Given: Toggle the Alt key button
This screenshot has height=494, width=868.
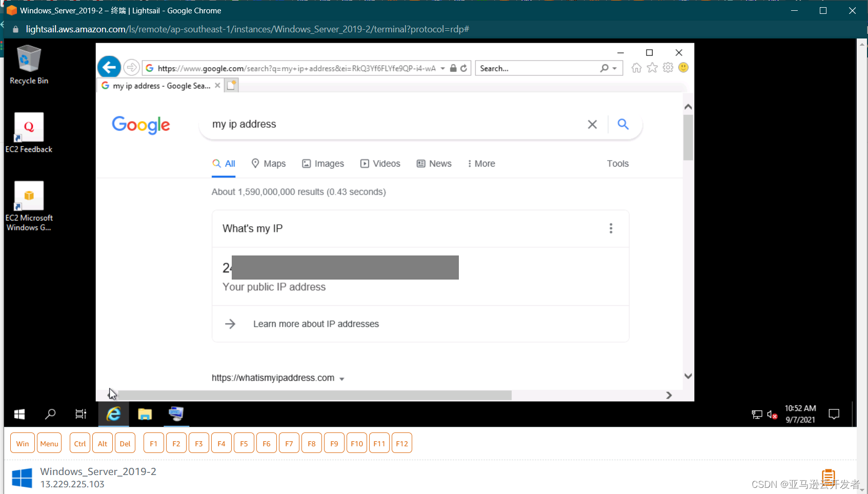Looking at the screenshot, I should tap(103, 443).
